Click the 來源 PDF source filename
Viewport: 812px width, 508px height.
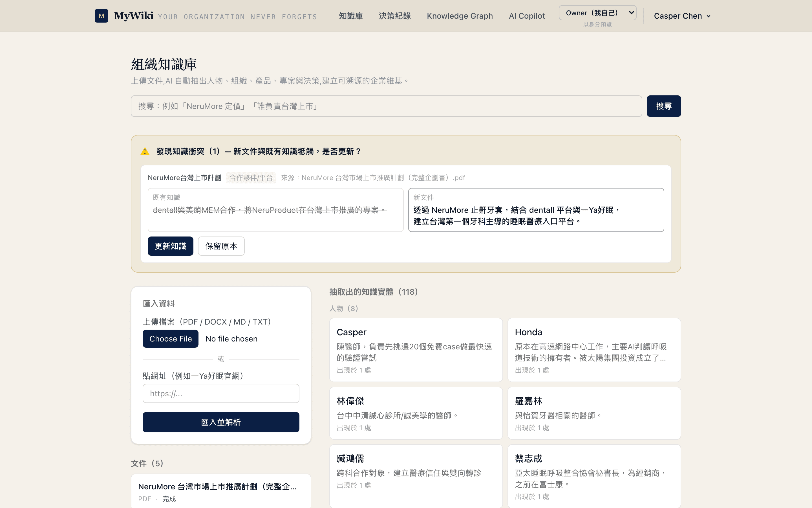click(x=373, y=178)
